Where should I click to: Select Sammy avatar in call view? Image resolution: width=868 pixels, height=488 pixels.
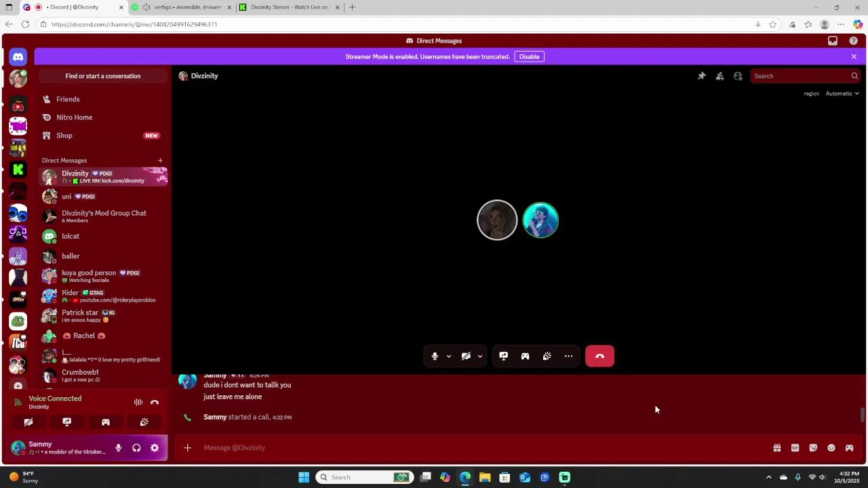point(540,220)
